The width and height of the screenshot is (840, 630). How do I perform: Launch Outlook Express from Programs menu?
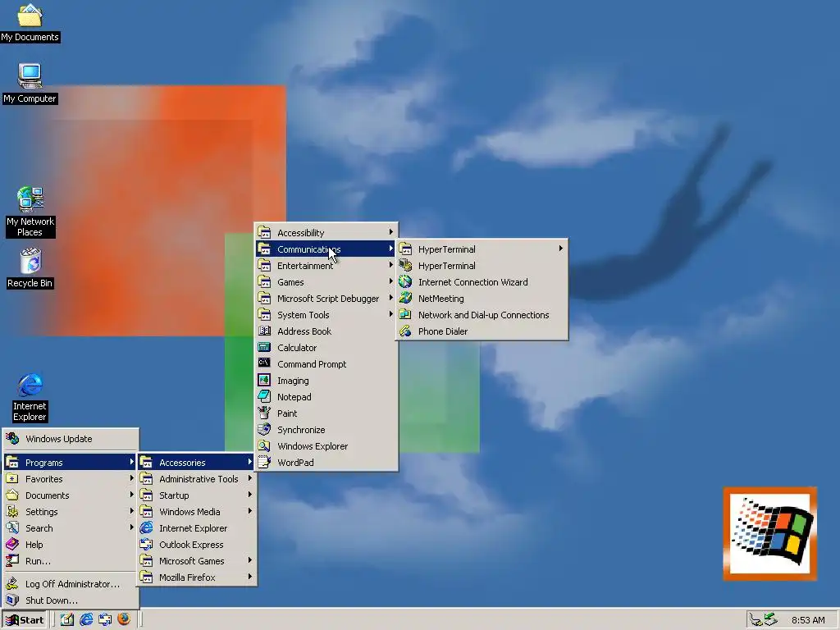(x=197, y=545)
